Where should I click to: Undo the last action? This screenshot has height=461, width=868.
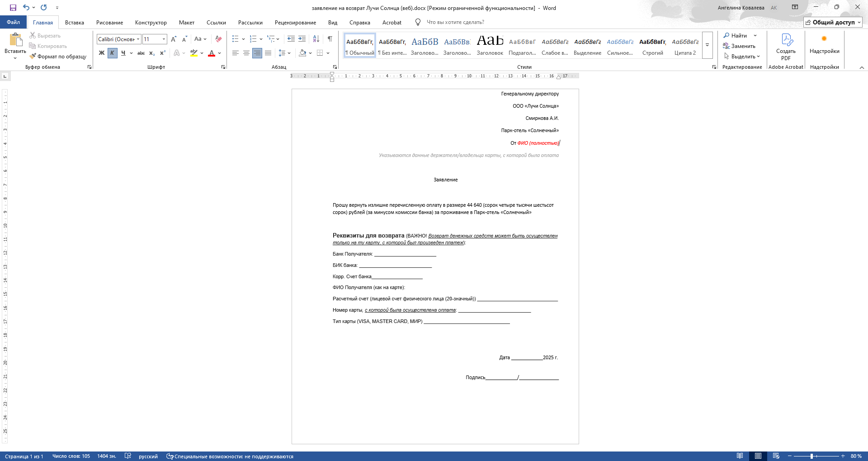pyautogui.click(x=26, y=8)
